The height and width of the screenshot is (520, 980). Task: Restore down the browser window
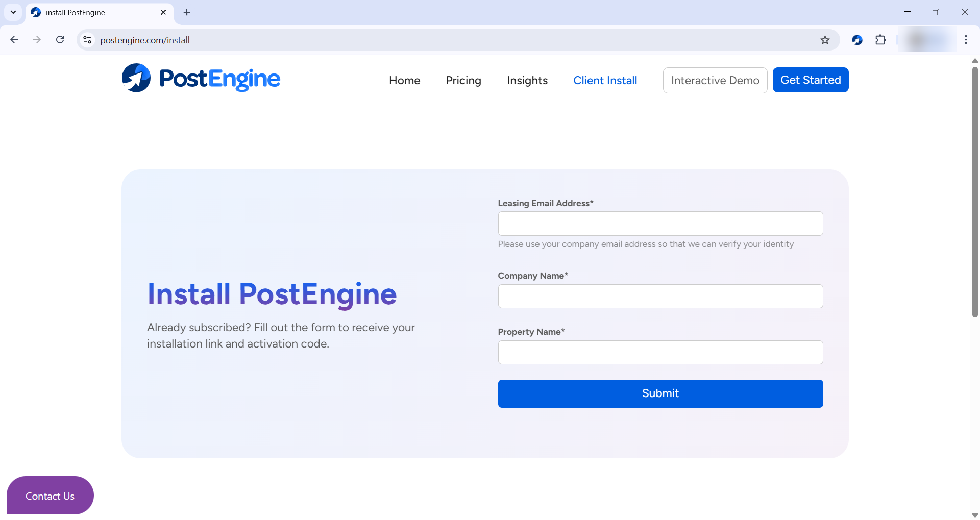tap(936, 12)
